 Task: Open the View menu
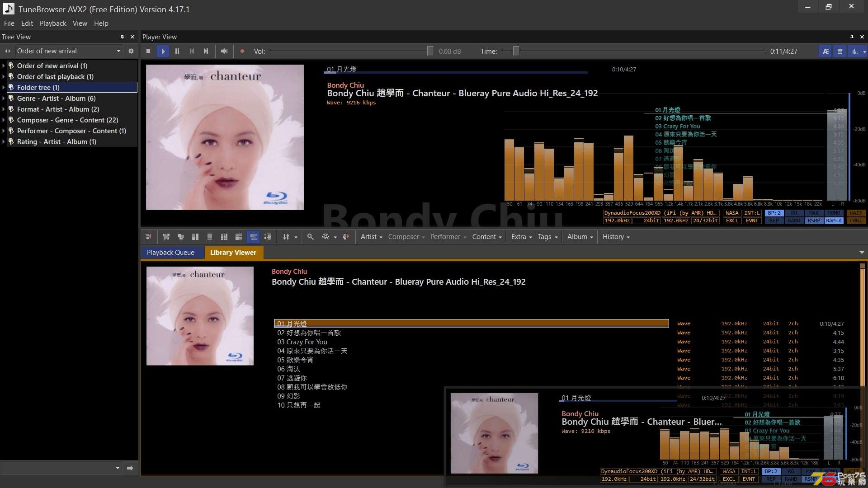pos(80,23)
